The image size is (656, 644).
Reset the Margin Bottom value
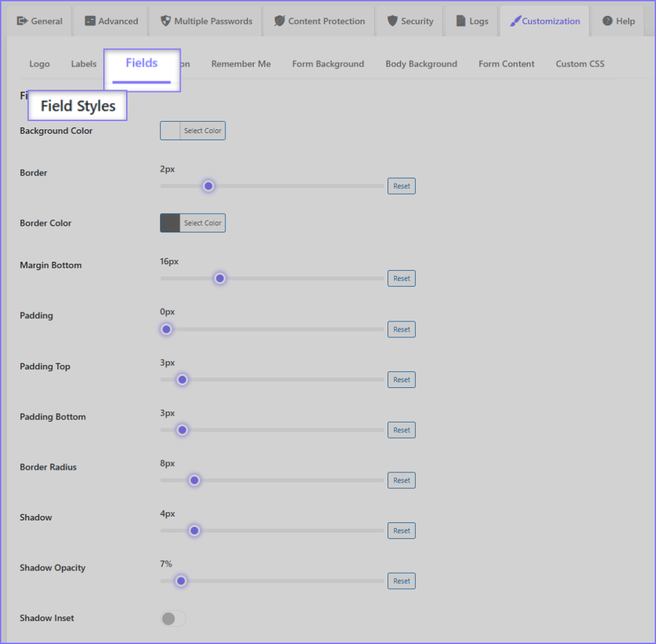(x=402, y=278)
